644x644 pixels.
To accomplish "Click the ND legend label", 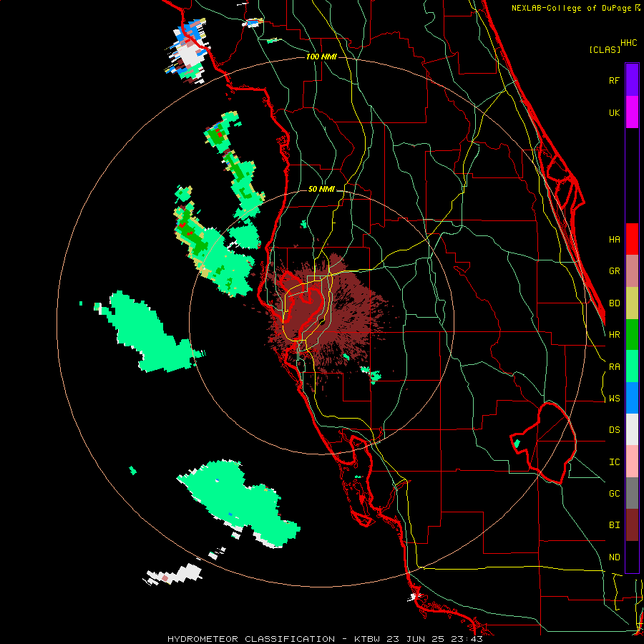I will pos(614,557).
